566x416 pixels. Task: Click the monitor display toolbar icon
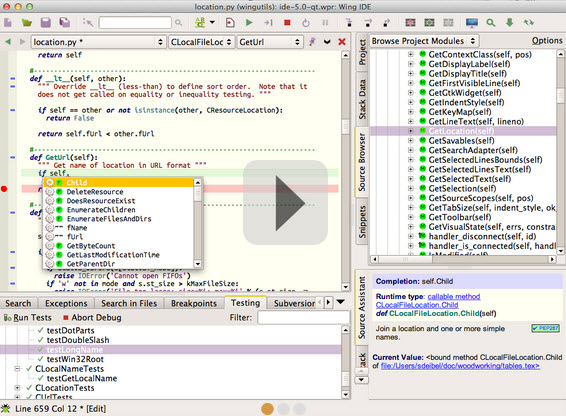pos(472,23)
